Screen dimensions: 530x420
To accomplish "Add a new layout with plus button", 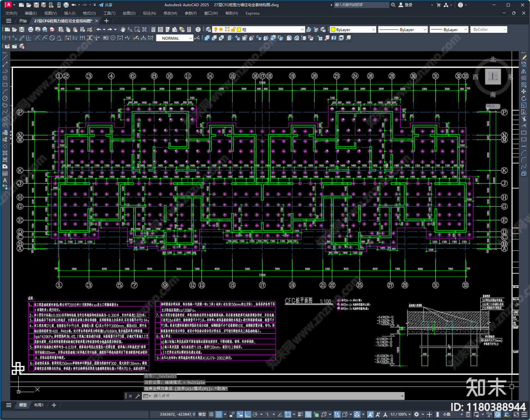I will (x=54, y=405).
